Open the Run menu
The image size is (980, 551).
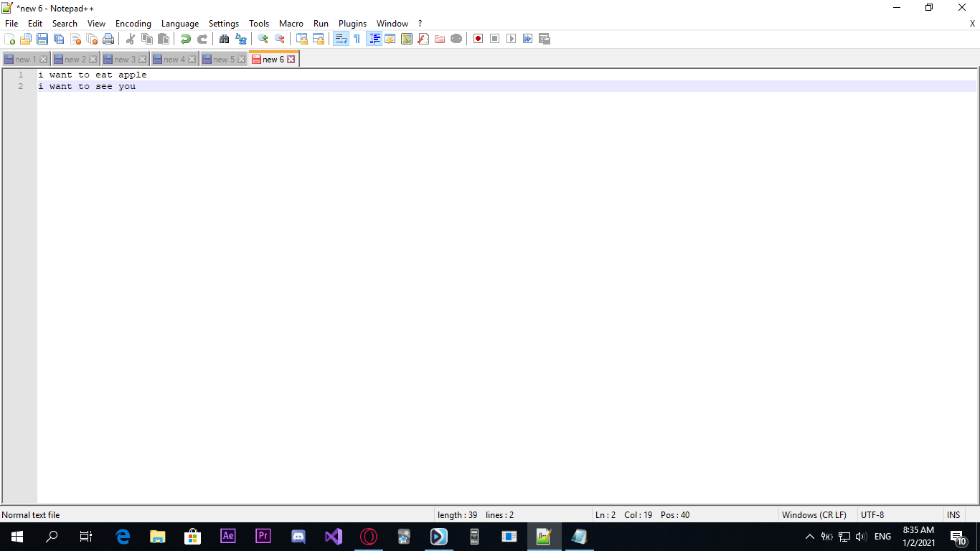[x=321, y=24]
